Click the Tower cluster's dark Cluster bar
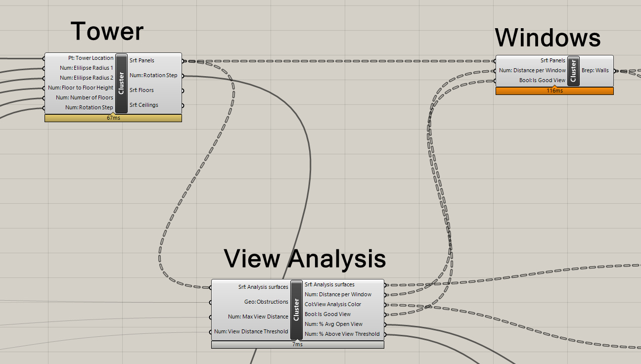Screen dimensions: 641x364 click(121, 83)
